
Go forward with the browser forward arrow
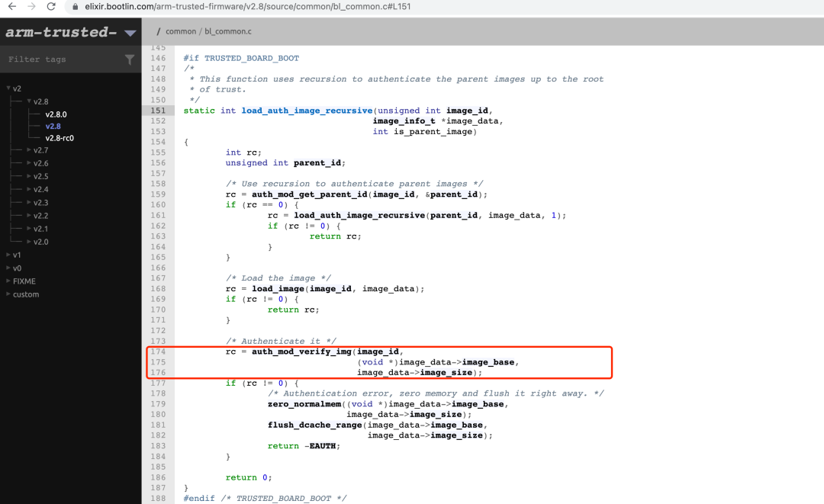pyautogui.click(x=31, y=6)
